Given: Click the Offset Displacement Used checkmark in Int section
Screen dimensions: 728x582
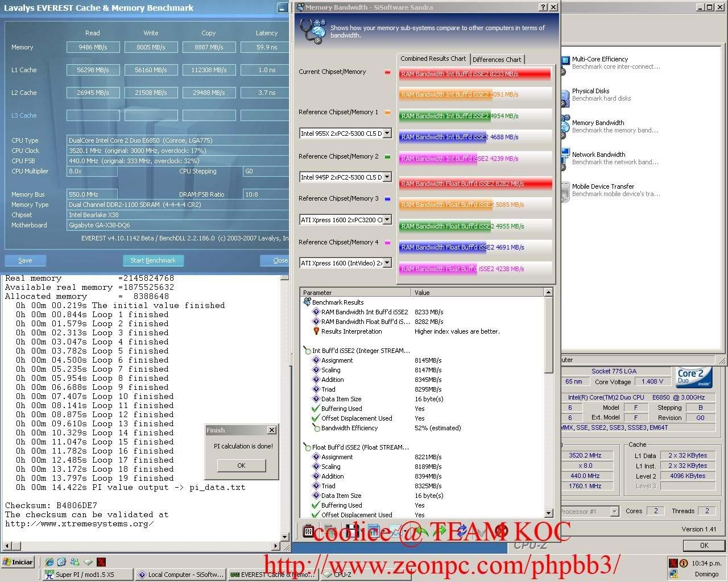Looking at the screenshot, I should pos(316,418).
